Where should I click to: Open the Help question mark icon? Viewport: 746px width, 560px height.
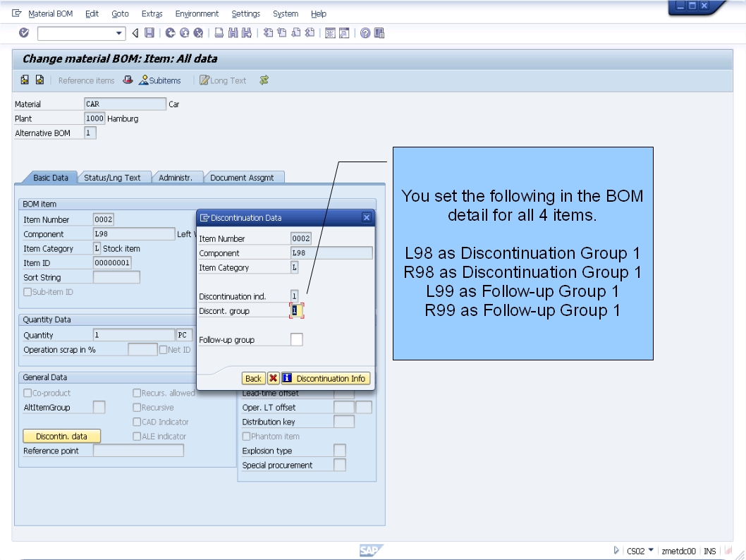(x=365, y=33)
